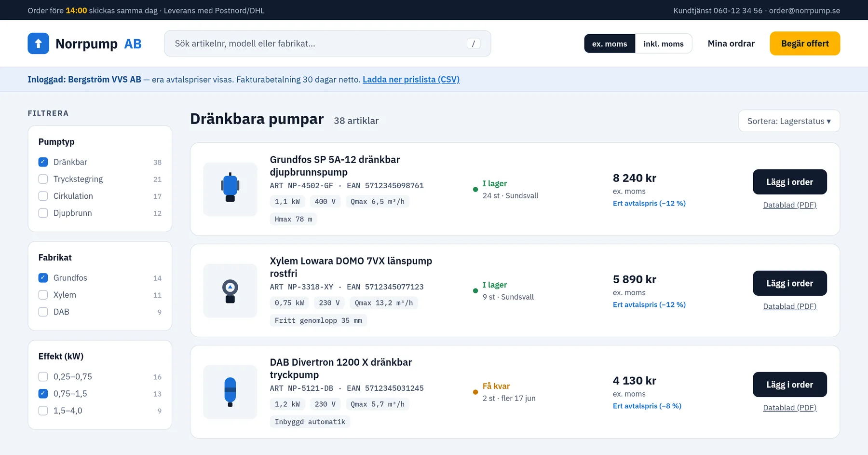This screenshot has width=868, height=455.
Task: Switch prices to inkl. moms
Action: pos(664,43)
